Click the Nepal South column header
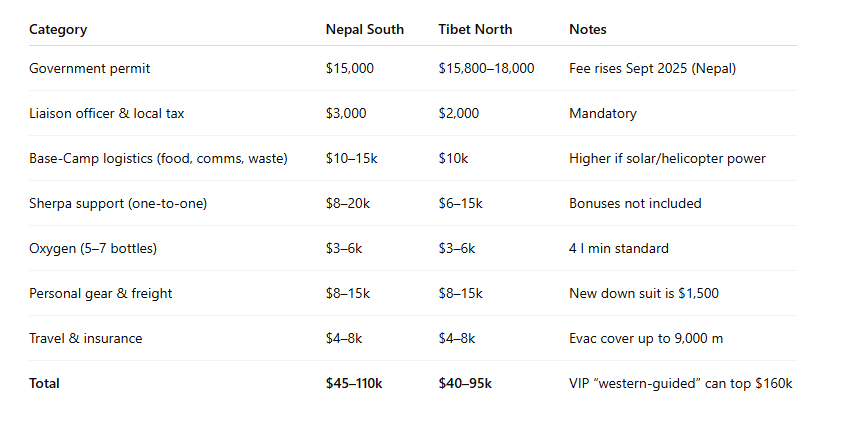 click(x=364, y=30)
